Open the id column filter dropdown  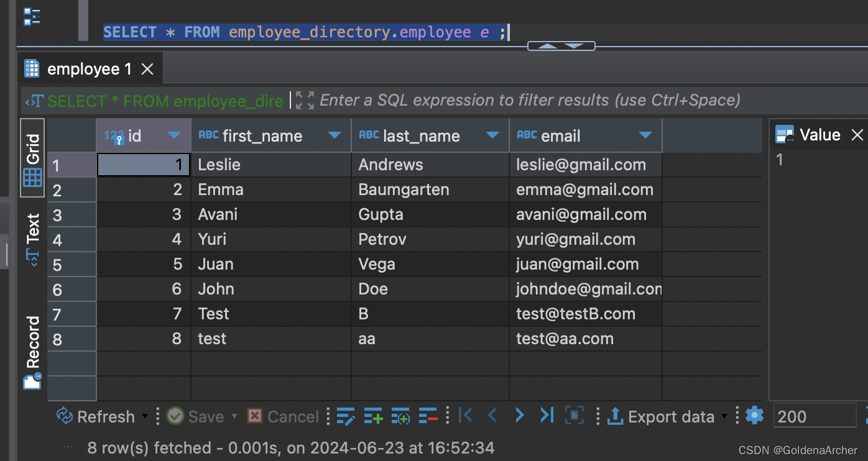[x=174, y=135]
